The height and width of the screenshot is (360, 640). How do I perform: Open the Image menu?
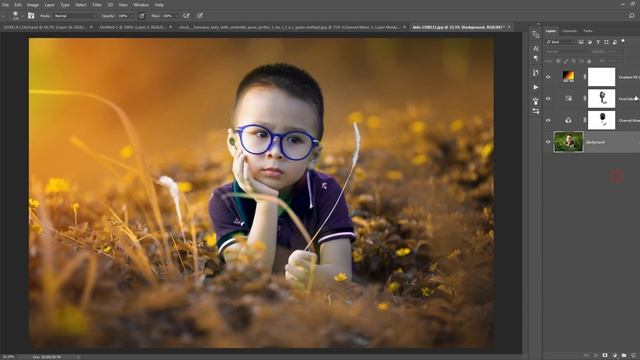(x=33, y=5)
